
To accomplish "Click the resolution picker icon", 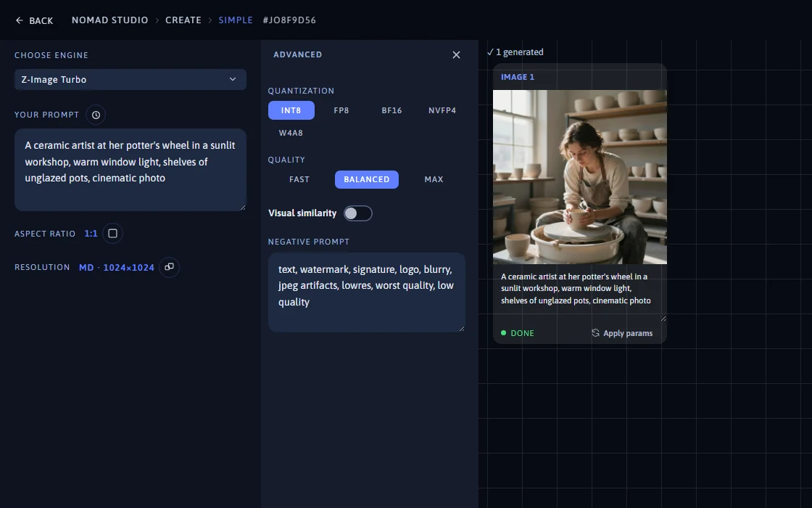I will (x=169, y=267).
